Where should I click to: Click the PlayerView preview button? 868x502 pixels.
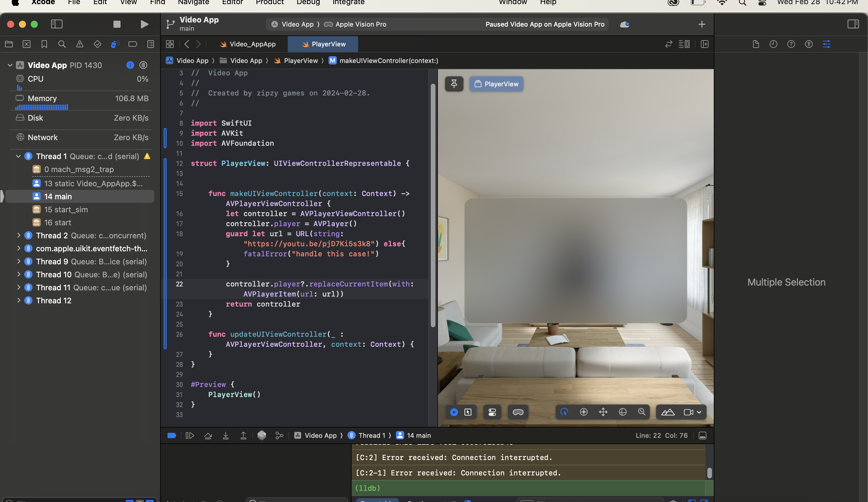click(496, 84)
